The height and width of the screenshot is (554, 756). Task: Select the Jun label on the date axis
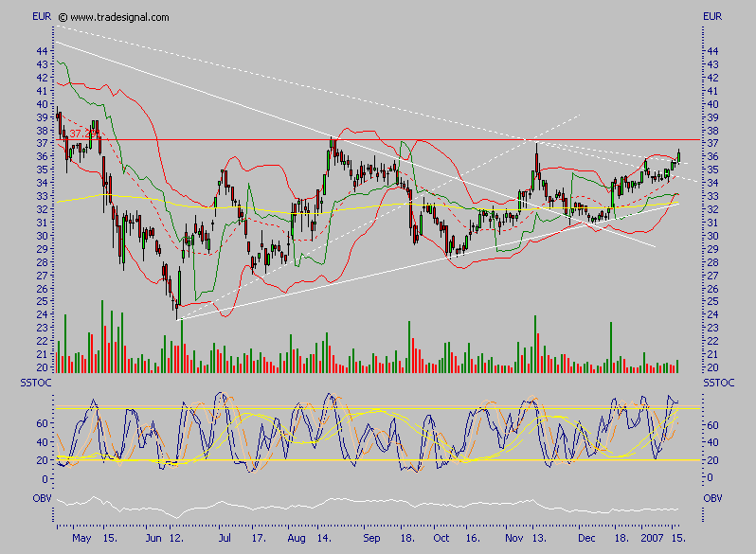point(153,538)
